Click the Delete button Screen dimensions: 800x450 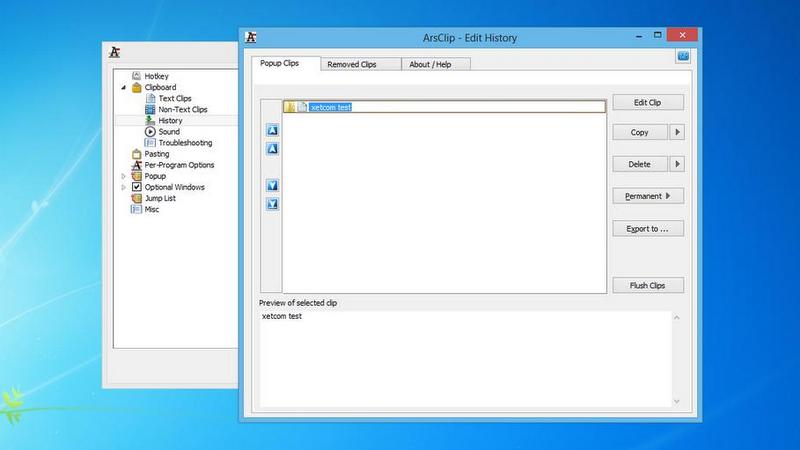pos(640,164)
